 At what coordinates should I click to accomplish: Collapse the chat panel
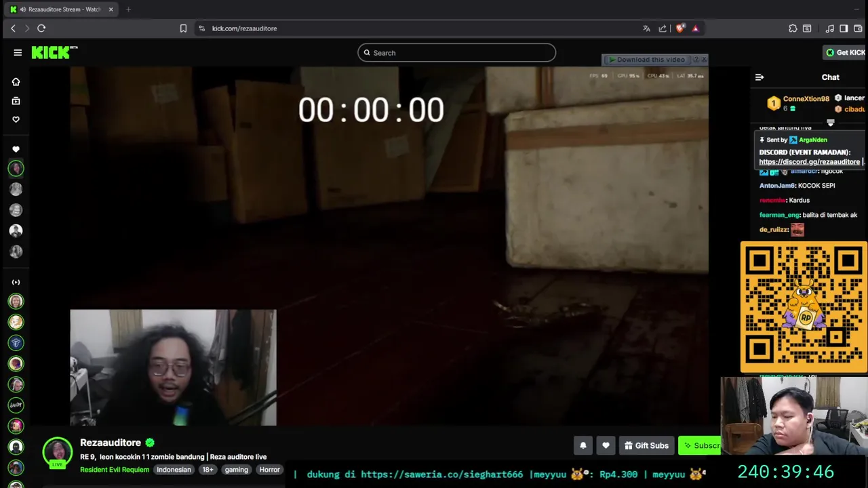pos(759,77)
